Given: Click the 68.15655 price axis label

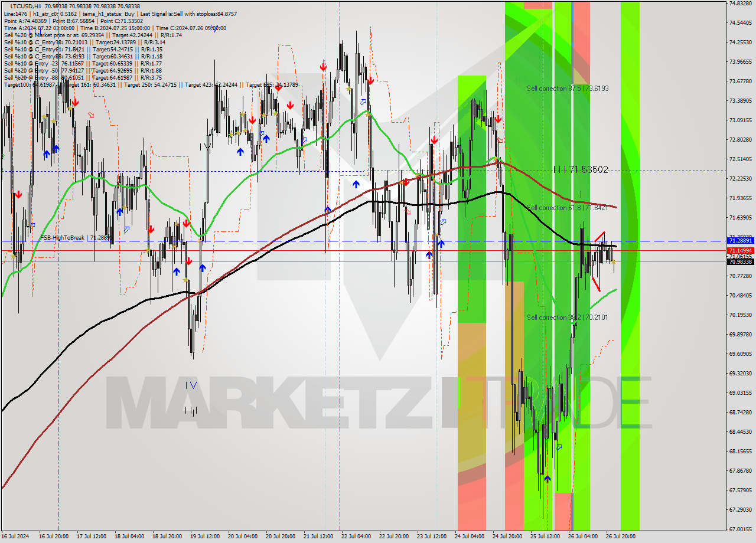Looking at the screenshot, I should (x=740, y=451).
